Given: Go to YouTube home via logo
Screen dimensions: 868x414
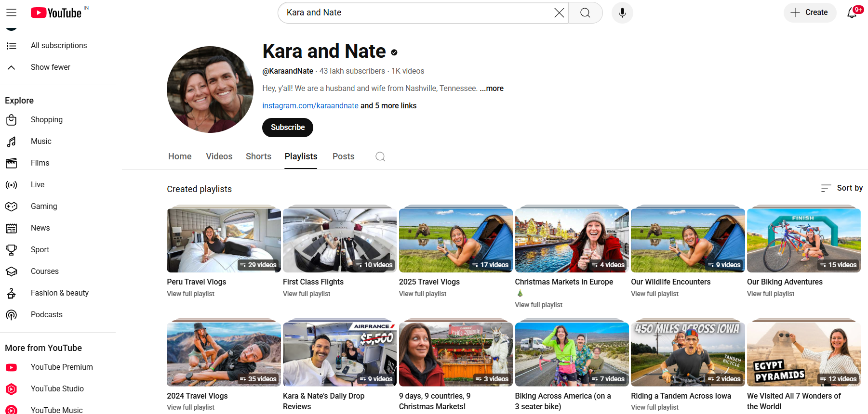Looking at the screenshot, I should pyautogui.click(x=56, y=13).
